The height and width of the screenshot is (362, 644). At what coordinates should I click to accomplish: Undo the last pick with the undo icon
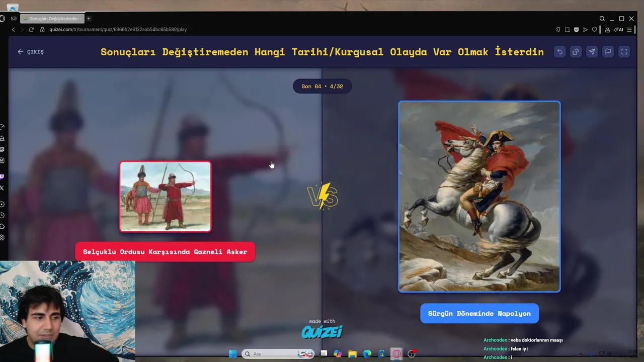[x=559, y=52]
